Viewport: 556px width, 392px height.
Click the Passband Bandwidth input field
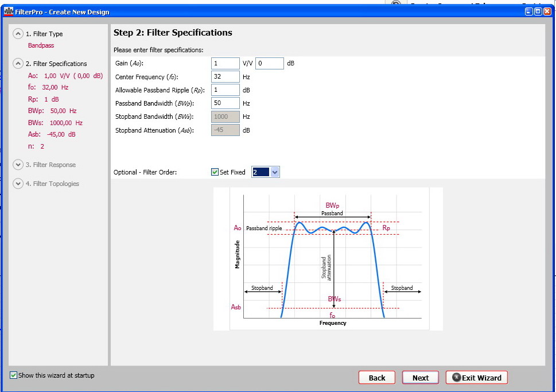[225, 103]
